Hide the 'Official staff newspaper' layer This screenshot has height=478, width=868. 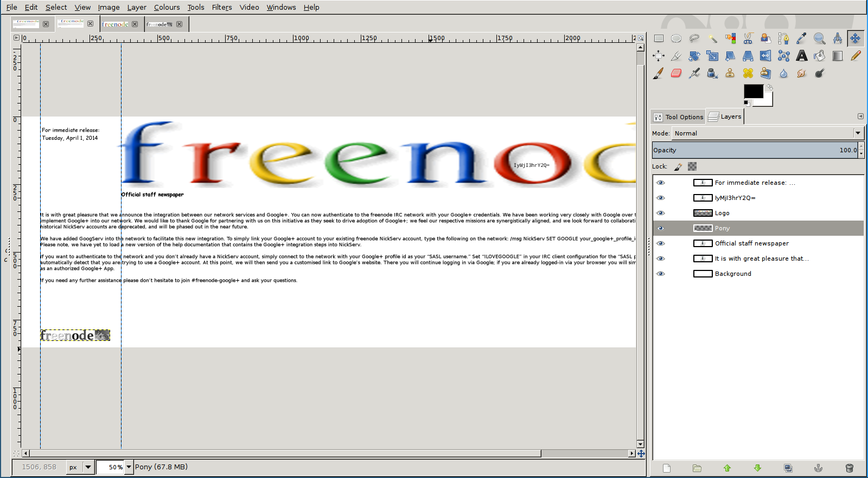coord(660,243)
